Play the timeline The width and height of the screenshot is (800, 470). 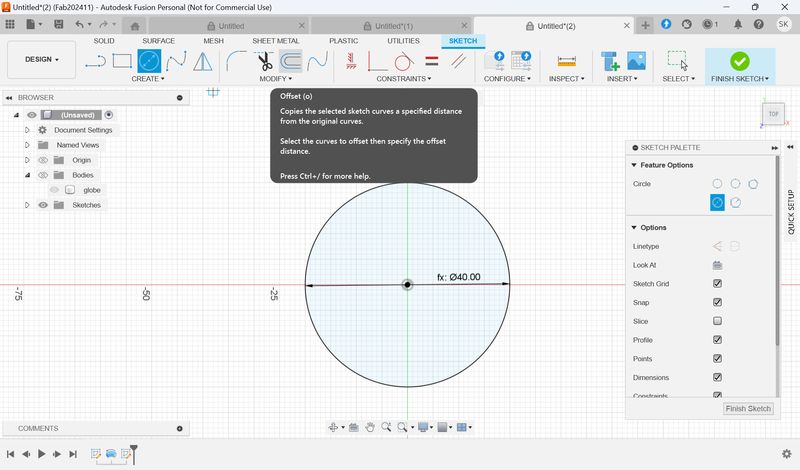click(41, 454)
